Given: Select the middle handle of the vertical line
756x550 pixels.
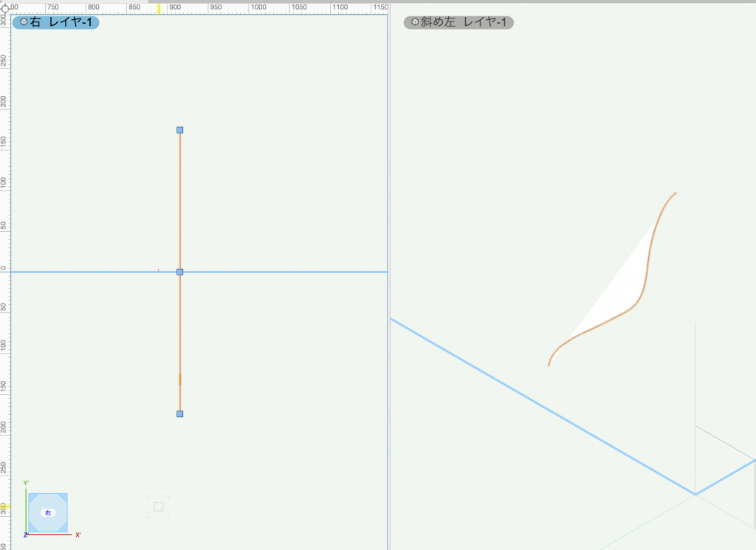Looking at the screenshot, I should [x=179, y=272].
